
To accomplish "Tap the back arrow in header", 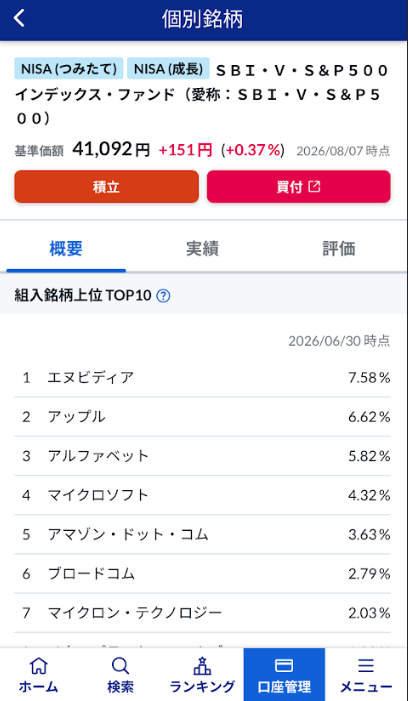I will click(19, 19).
